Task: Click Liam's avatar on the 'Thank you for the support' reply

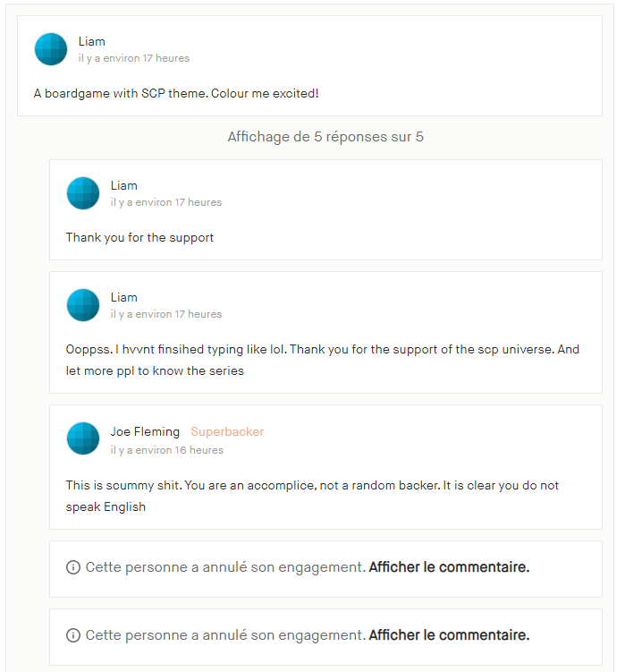Action: (83, 193)
